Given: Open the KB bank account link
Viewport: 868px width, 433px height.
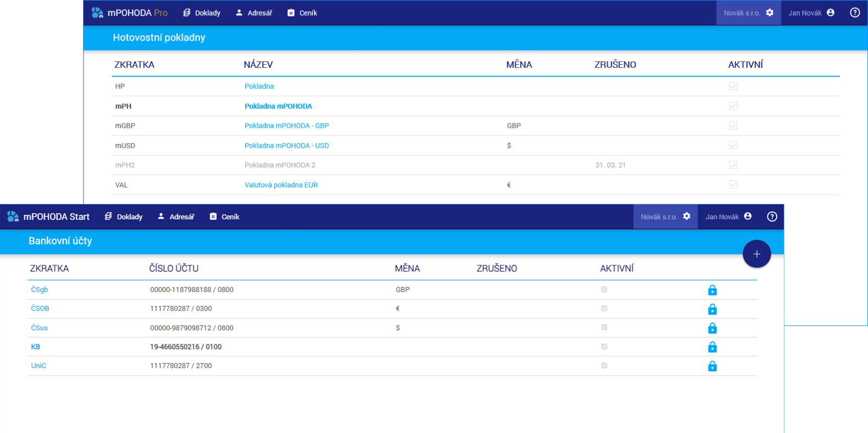Looking at the screenshot, I should (36, 346).
